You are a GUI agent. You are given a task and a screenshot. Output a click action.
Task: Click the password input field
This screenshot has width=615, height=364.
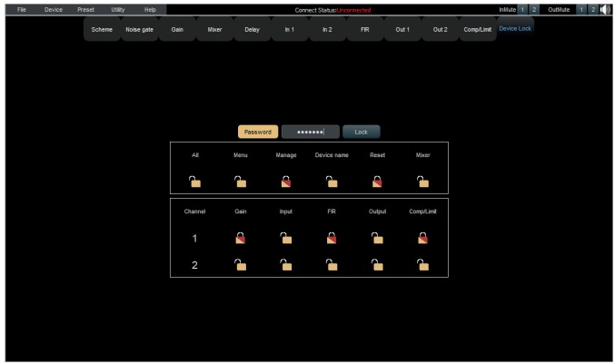click(310, 132)
